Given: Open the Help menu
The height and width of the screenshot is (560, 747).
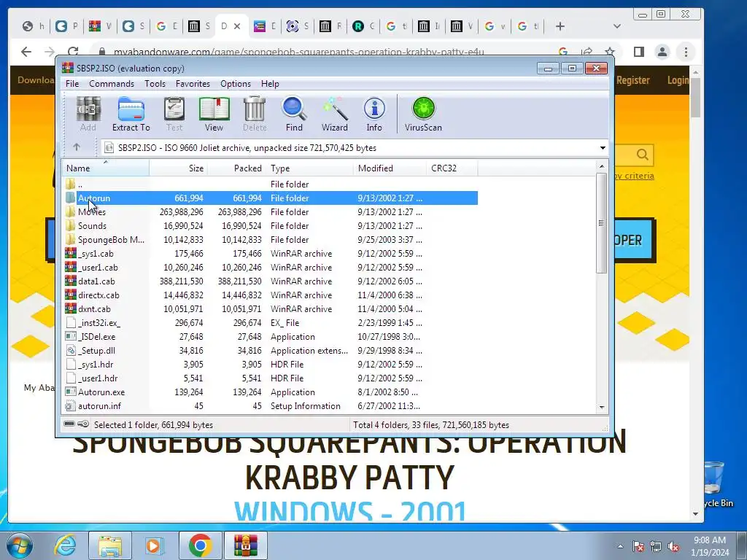Looking at the screenshot, I should coord(270,84).
